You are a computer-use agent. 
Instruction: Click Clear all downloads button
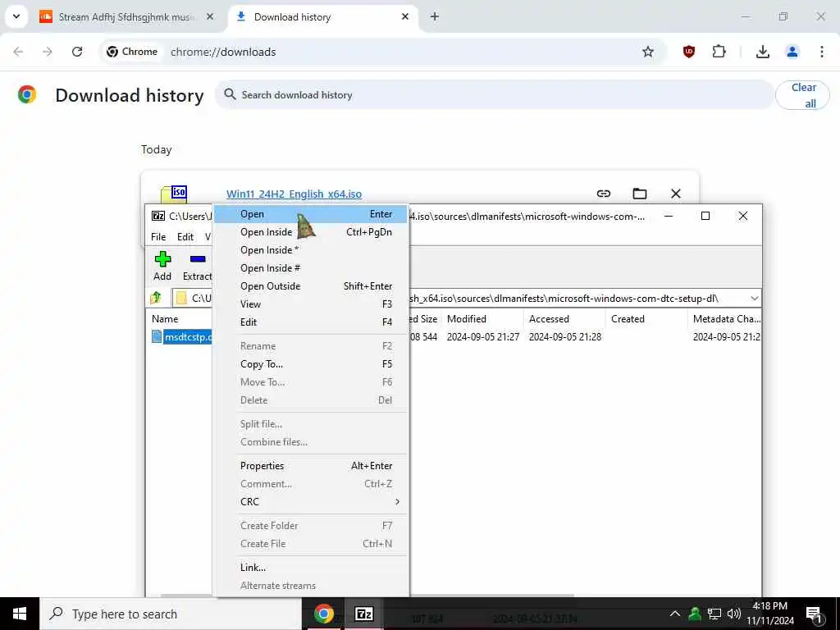click(802, 95)
